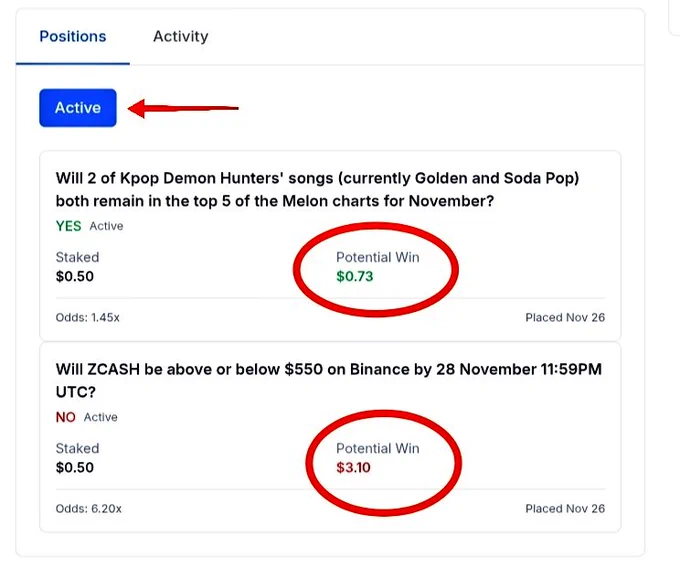Click the $3.10 Potential Win amount
This screenshot has height=579, width=680.
(353, 468)
